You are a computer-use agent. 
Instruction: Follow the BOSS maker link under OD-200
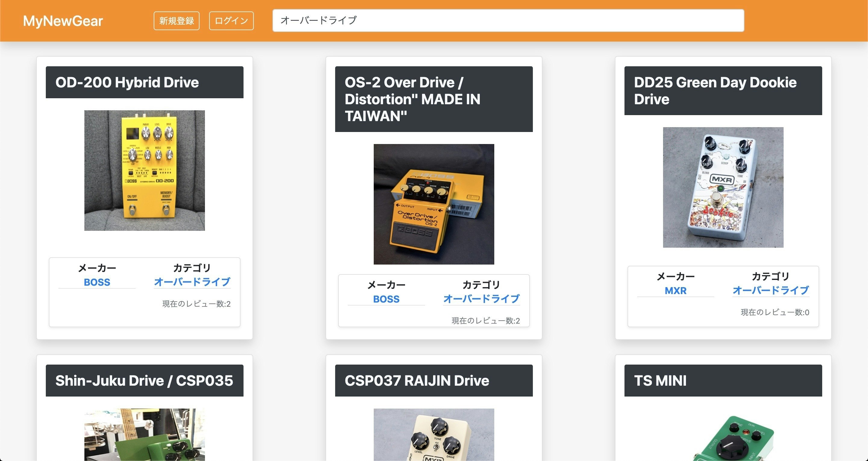(x=97, y=282)
